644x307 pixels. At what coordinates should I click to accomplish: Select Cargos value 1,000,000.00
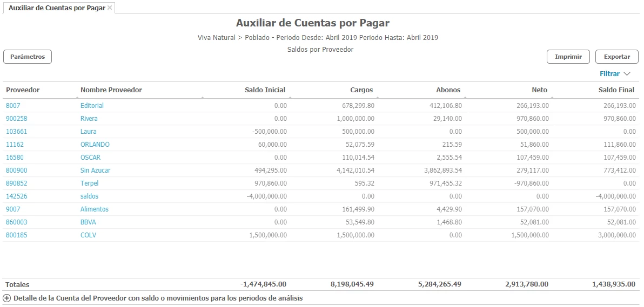coord(355,119)
